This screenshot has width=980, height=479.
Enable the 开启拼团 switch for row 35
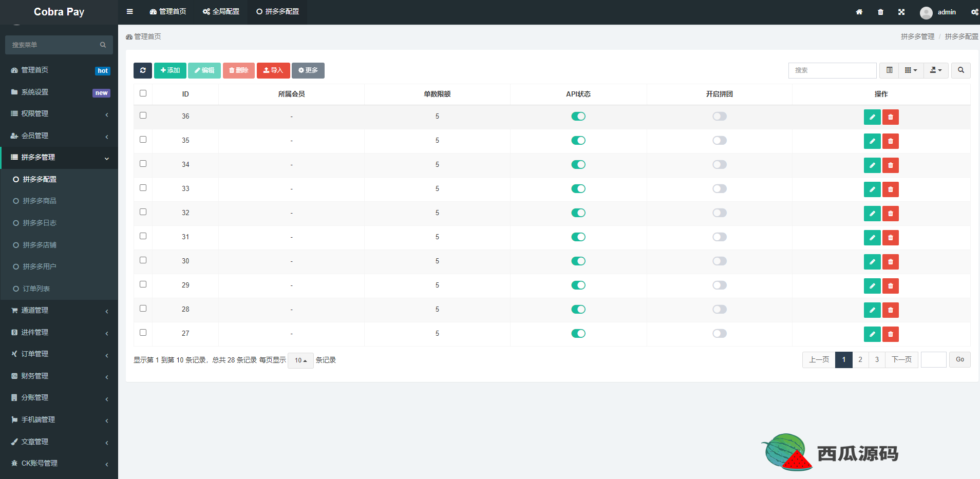(x=720, y=141)
